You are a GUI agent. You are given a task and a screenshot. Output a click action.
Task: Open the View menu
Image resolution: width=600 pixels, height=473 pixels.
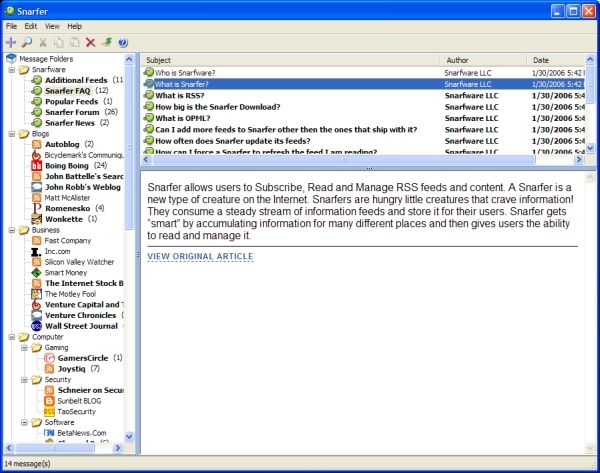pyautogui.click(x=52, y=26)
